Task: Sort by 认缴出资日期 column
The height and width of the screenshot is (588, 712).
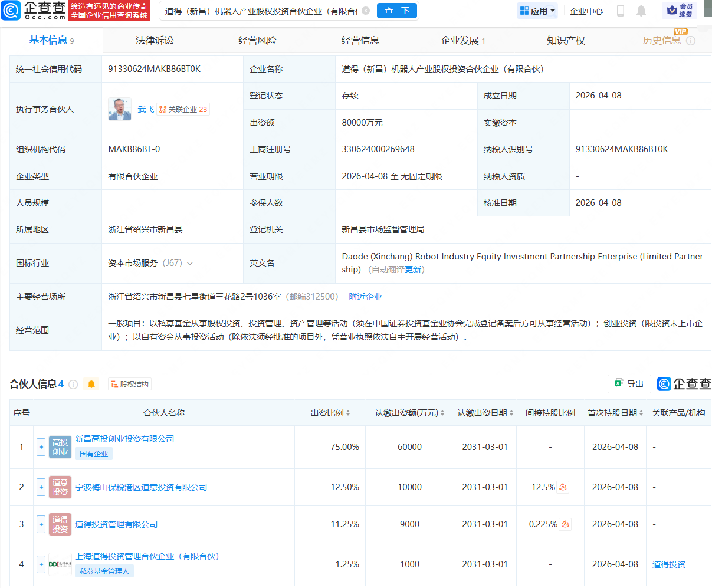Action: click(x=485, y=413)
